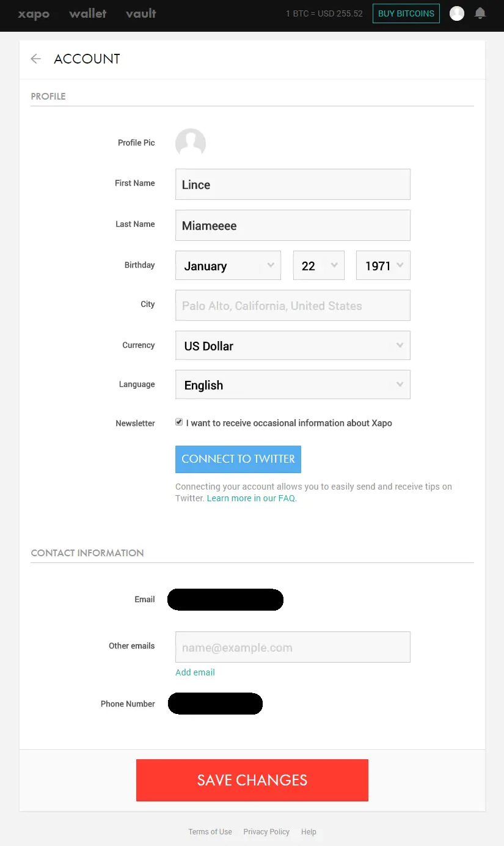
Task: Open the user avatar icon in header
Action: click(457, 13)
